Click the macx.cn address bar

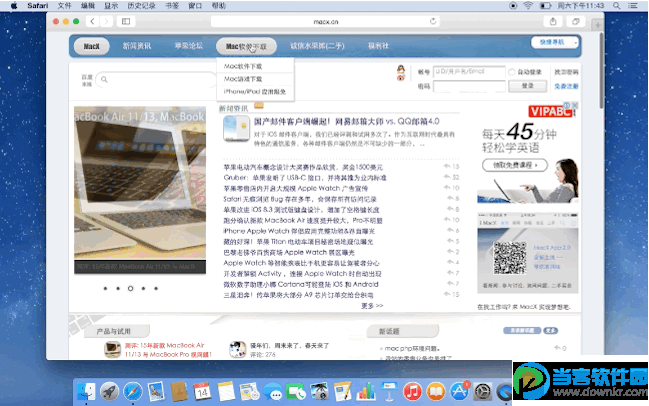pos(325,22)
